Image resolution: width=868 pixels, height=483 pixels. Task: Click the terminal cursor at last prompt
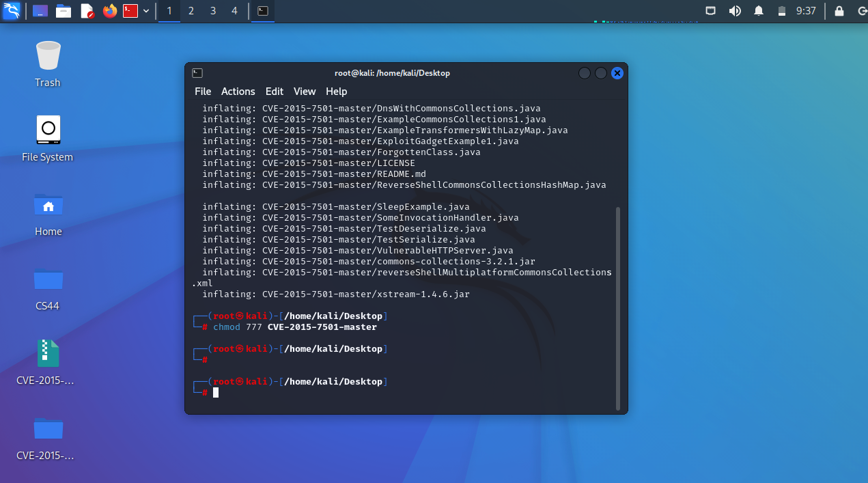tap(216, 393)
